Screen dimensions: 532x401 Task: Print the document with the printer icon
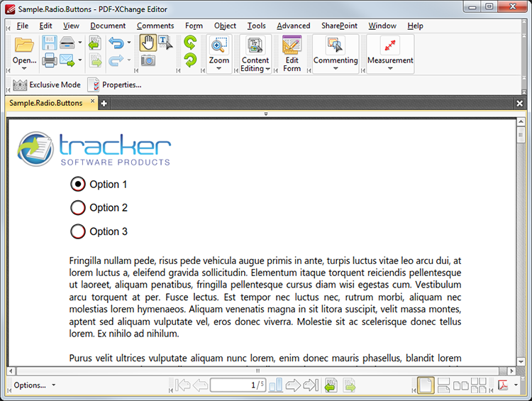[x=49, y=60]
